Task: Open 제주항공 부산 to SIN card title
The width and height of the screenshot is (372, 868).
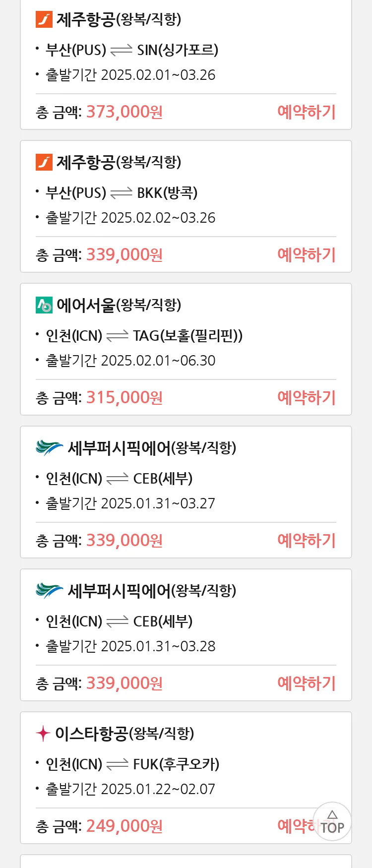Action: pos(119,19)
